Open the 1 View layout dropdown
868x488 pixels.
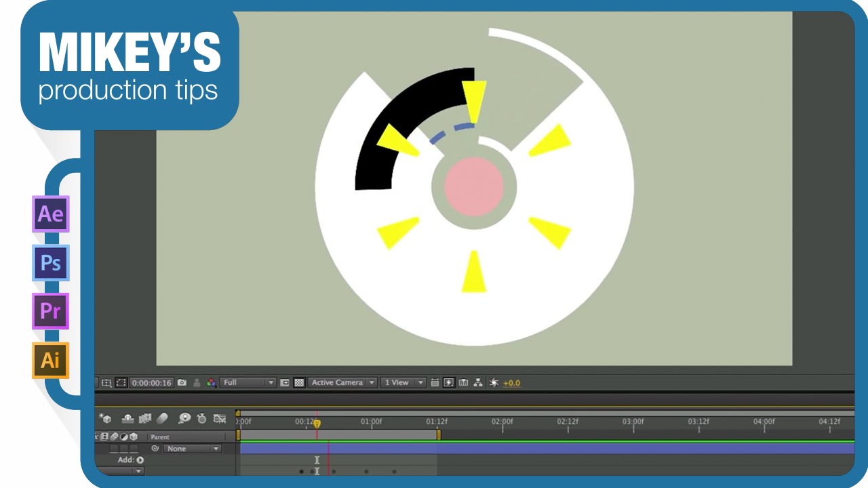tap(403, 383)
